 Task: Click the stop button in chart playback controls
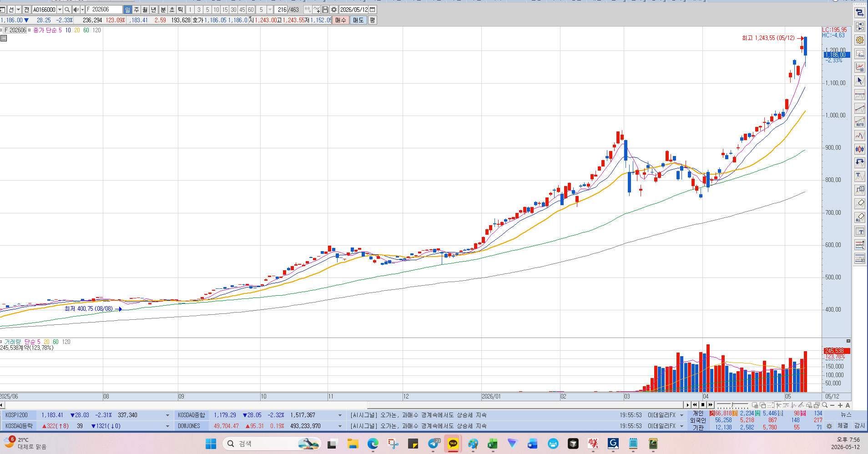(x=703, y=405)
